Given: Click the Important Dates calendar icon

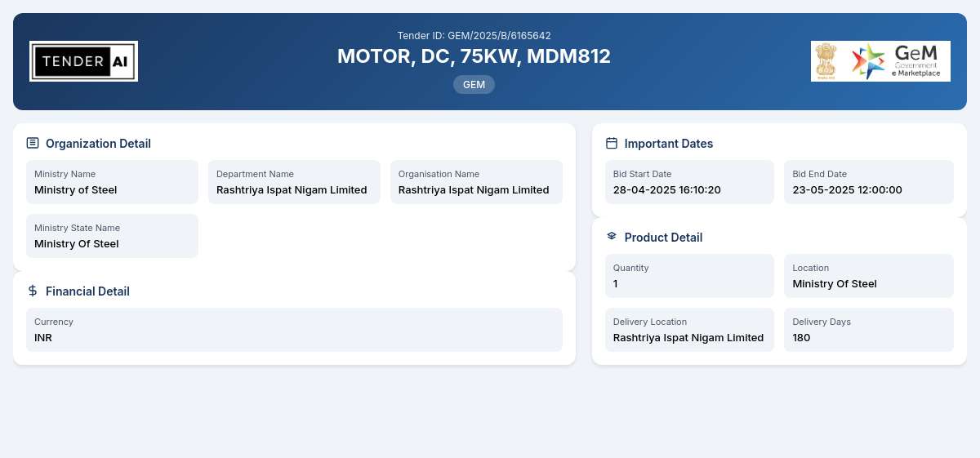Looking at the screenshot, I should (612, 143).
